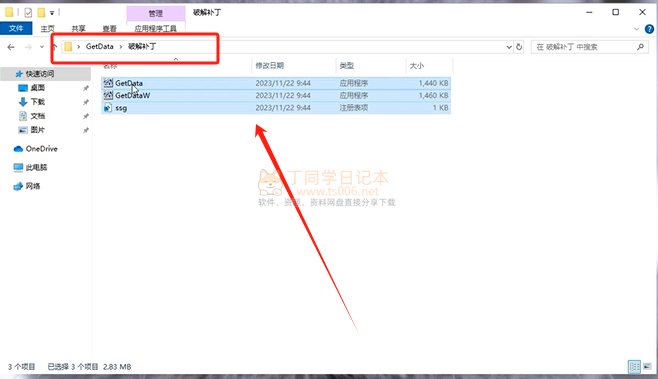Click the properties checkmark quick-access icon
This screenshot has width=658, height=379.
[x=28, y=13]
